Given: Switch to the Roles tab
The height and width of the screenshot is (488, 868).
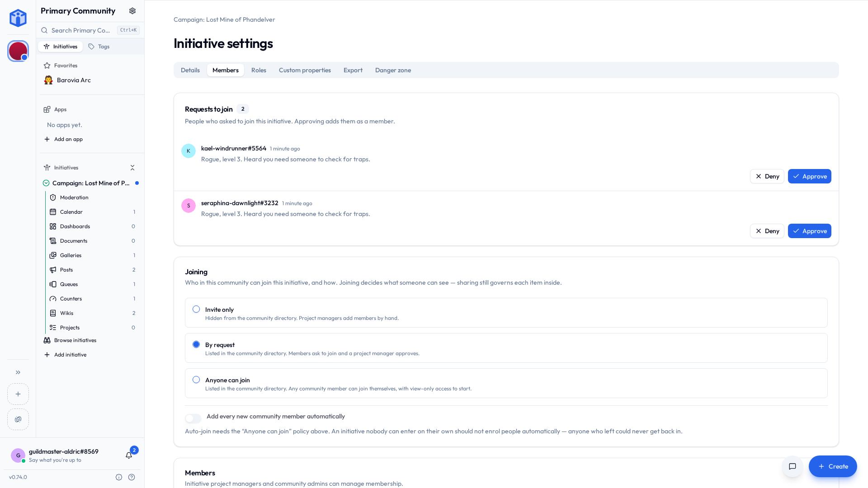Looking at the screenshot, I should (x=259, y=70).
